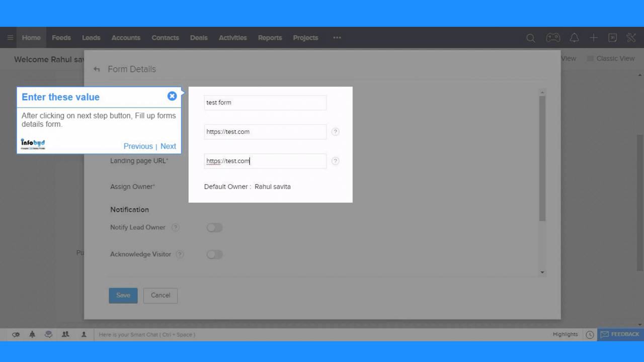The height and width of the screenshot is (362, 644).
Task: Toggle the Acknowledge Visitor switch
Action: pyautogui.click(x=214, y=254)
